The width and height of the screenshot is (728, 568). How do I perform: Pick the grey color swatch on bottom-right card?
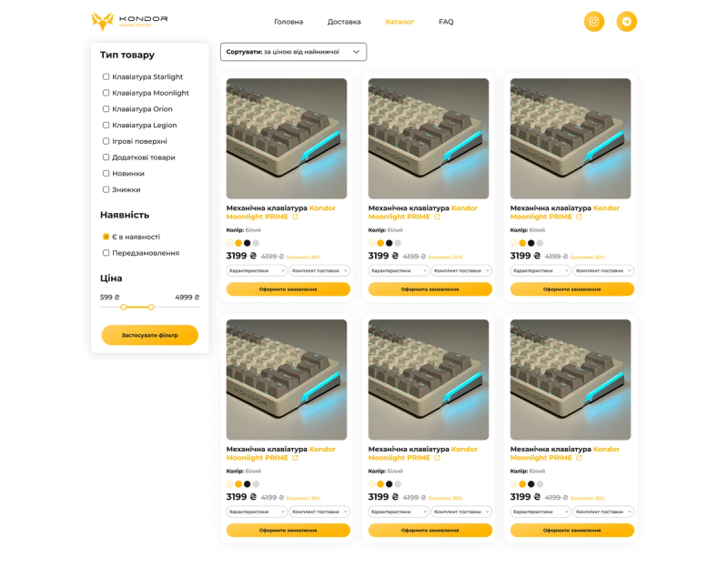(540, 484)
